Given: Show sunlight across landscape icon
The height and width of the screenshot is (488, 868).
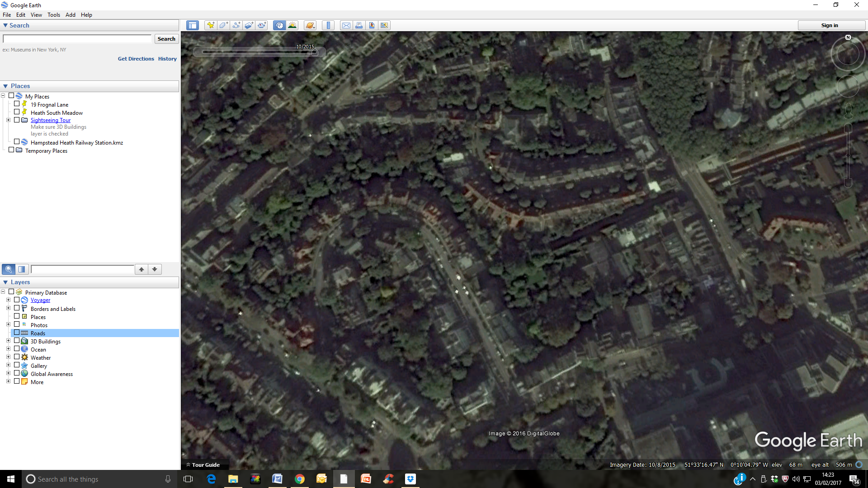Looking at the screenshot, I should 292,25.
